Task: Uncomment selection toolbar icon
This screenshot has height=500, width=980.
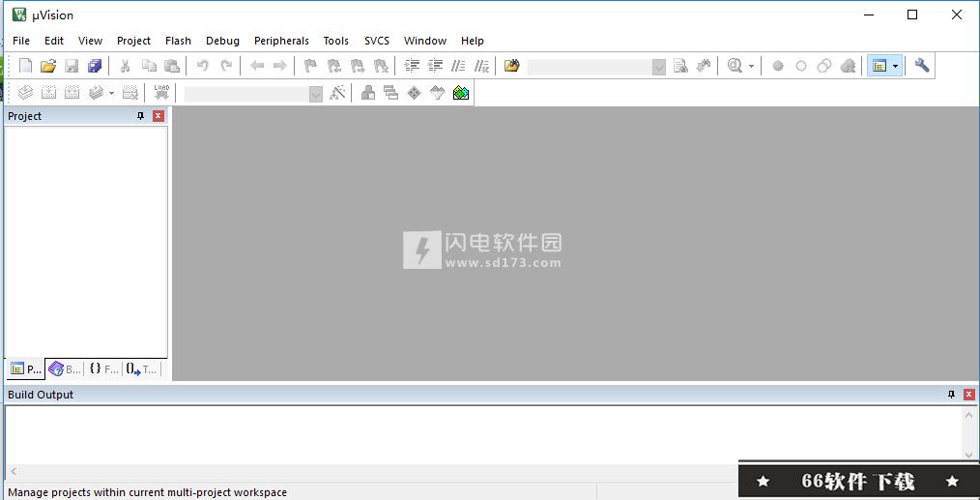Action: [x=480, y=65]
